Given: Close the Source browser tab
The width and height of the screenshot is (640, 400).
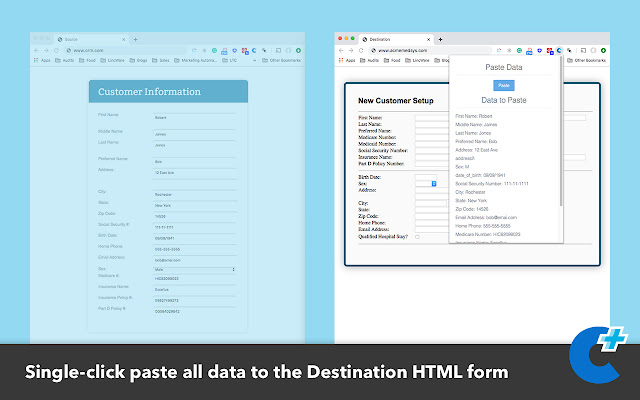Looking at the screenshot, I should [110, 39].
